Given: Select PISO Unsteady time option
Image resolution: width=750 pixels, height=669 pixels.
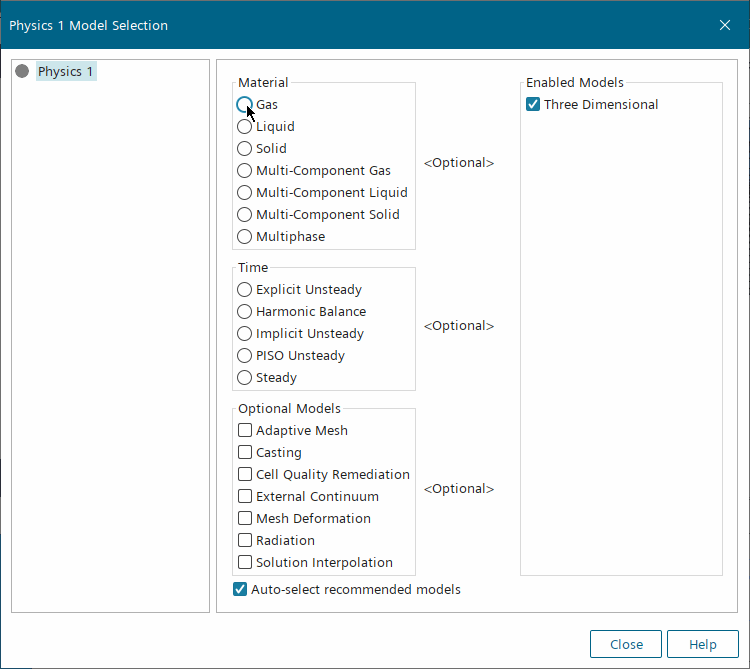Looking at the screenshot, I should click(245, 356).
